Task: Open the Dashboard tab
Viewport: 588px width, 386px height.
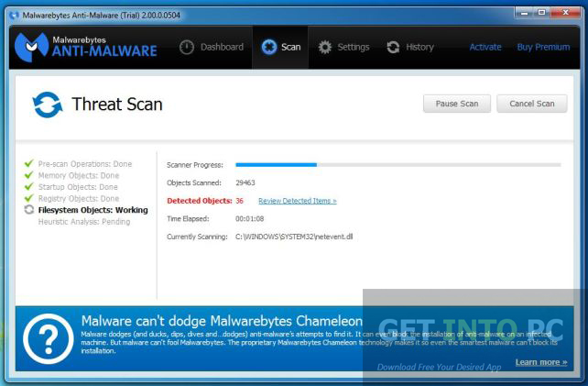Action: point(212,47)
